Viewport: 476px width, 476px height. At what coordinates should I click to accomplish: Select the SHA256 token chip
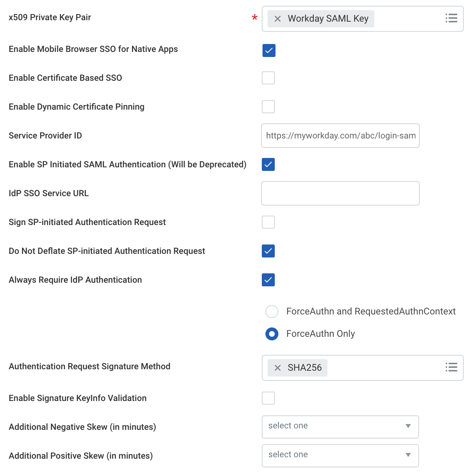(x=306, y=368)
